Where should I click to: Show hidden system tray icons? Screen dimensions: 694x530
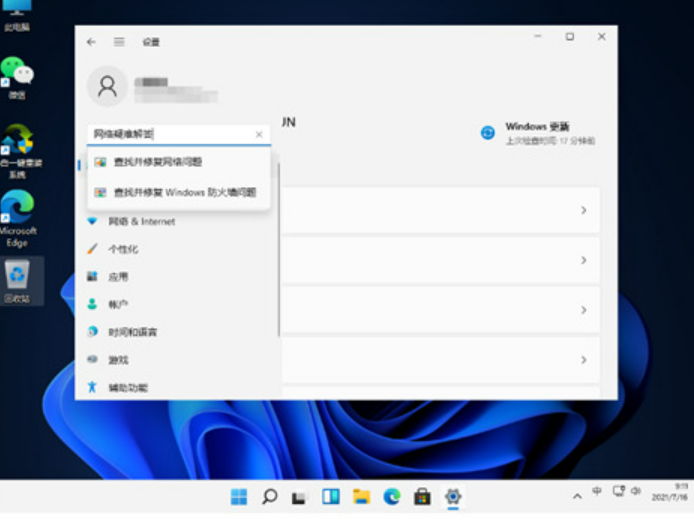(577, 496)
